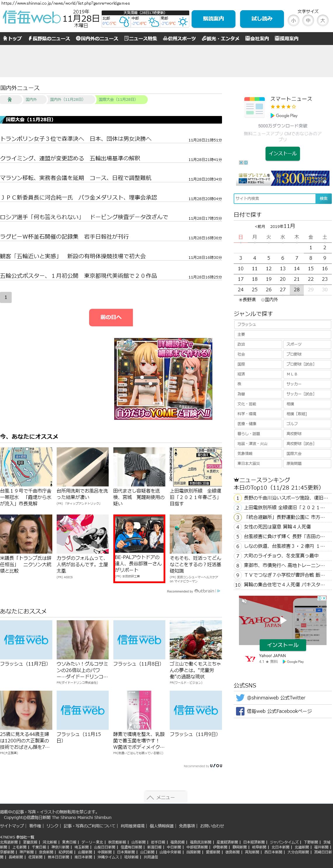Open the official Twitter bird icon link
Screen dimensions: 333x868
click(x=240, y=697)
